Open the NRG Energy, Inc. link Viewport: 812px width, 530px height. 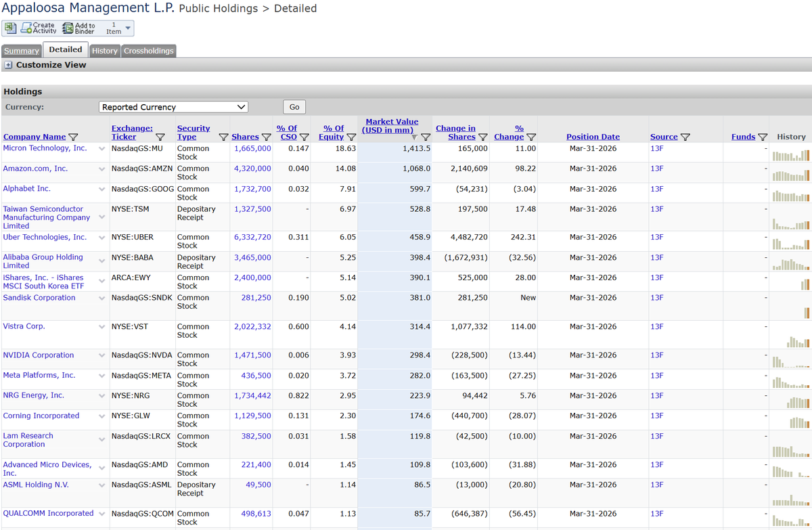34,395
